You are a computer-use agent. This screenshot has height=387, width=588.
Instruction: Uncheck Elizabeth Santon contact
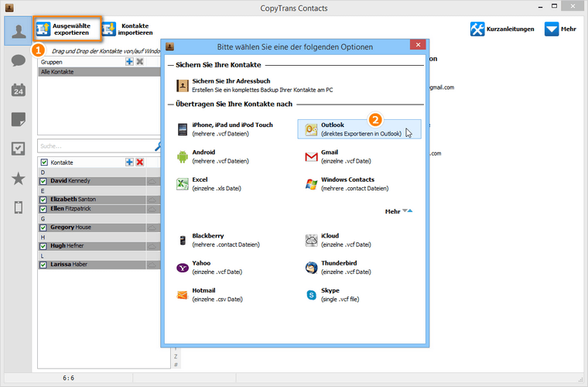coord(43,200)
